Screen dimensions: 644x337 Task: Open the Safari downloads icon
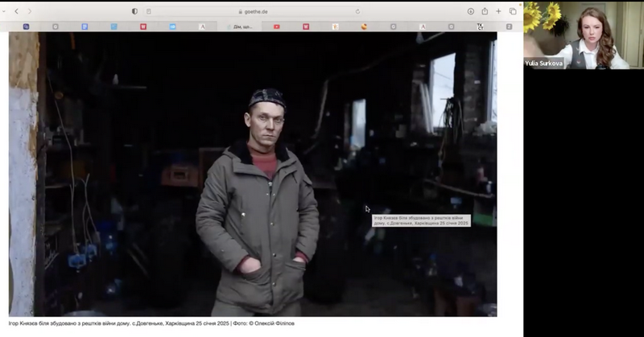(x=471, y=11)
